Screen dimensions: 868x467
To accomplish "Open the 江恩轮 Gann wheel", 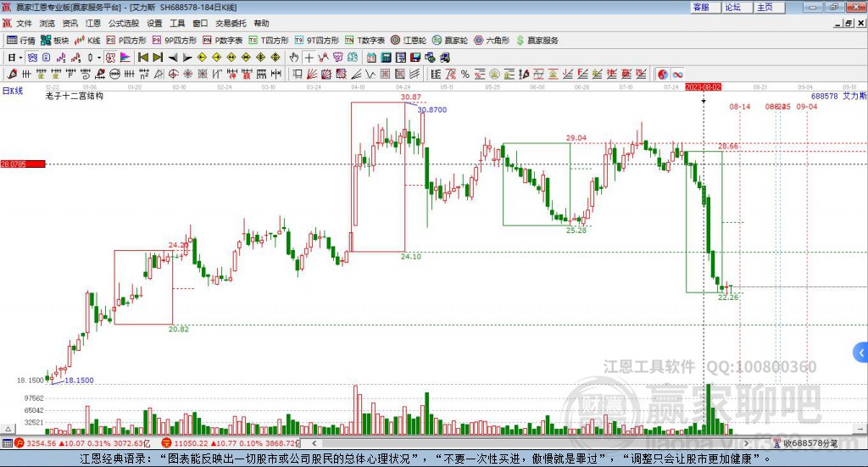I will [x=409, y=41].
